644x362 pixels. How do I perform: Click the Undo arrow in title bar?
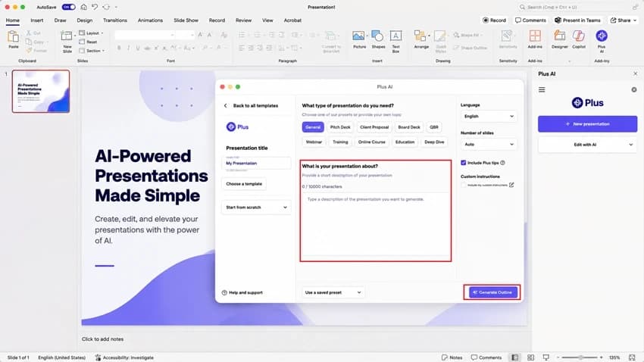click(x=95, y=7)
